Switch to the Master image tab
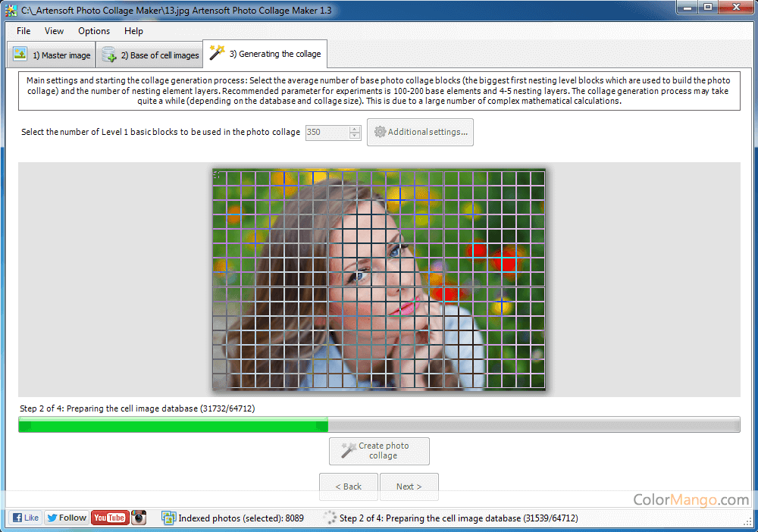758x532 pixels. [x=52, y=55]
